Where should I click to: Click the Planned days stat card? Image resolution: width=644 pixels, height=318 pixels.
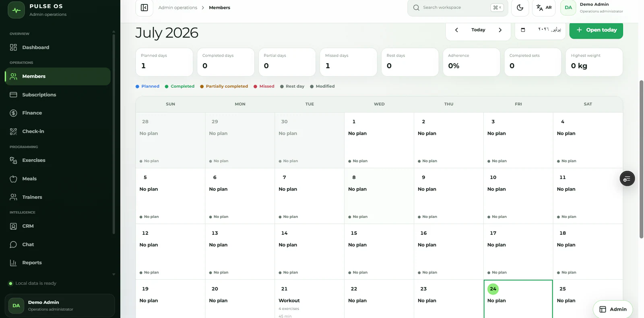(x=164, y=62)
